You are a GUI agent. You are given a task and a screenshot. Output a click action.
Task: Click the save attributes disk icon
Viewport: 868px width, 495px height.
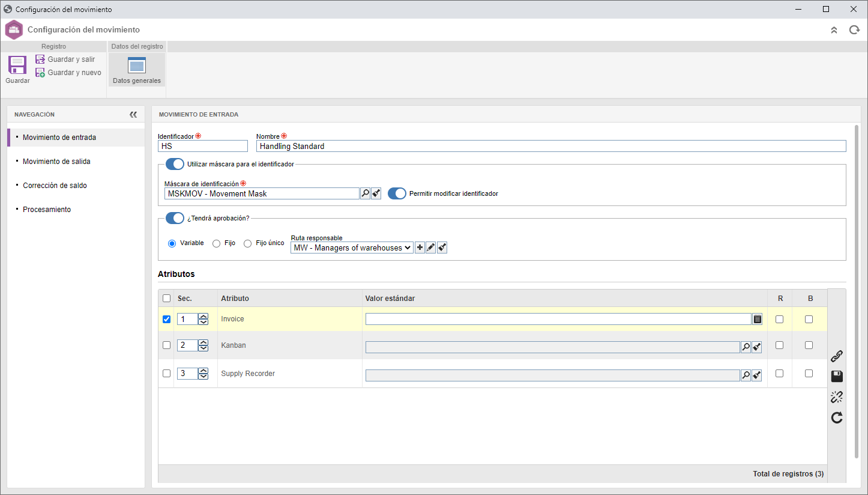tap(837, 377)
